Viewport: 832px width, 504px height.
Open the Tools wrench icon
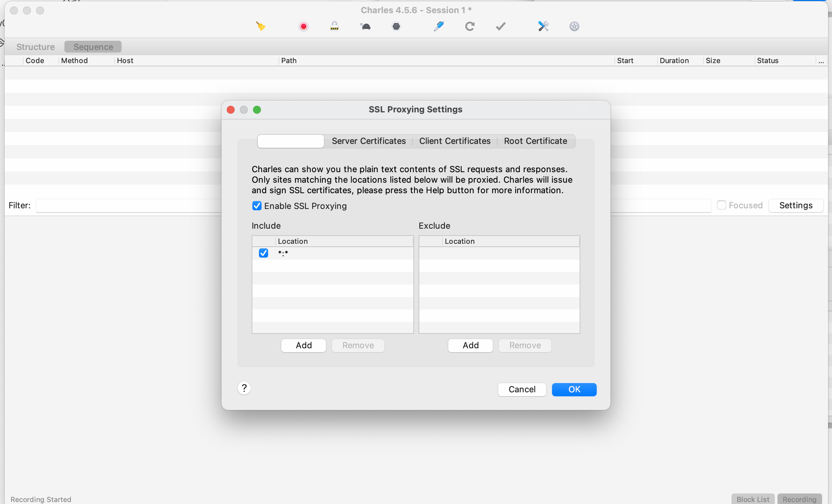point(543,26)
